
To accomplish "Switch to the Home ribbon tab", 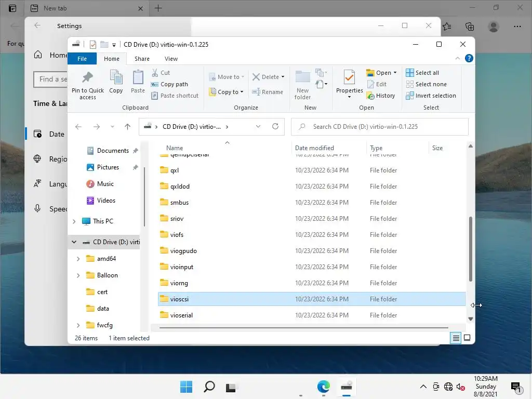I will pyautogui.click(x=112, y=59).
